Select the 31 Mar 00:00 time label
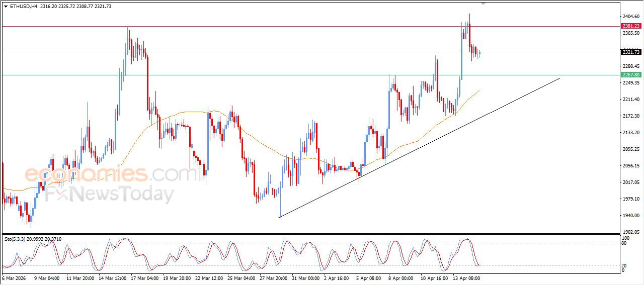644x285 pixels. pyautogui.click(x=306, y=277)
